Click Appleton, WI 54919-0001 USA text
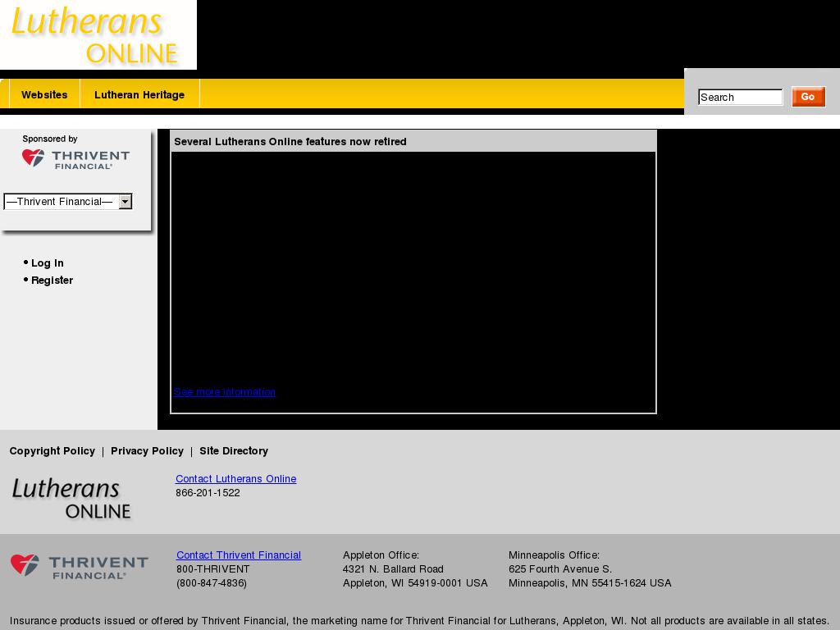 click(415, 583)
